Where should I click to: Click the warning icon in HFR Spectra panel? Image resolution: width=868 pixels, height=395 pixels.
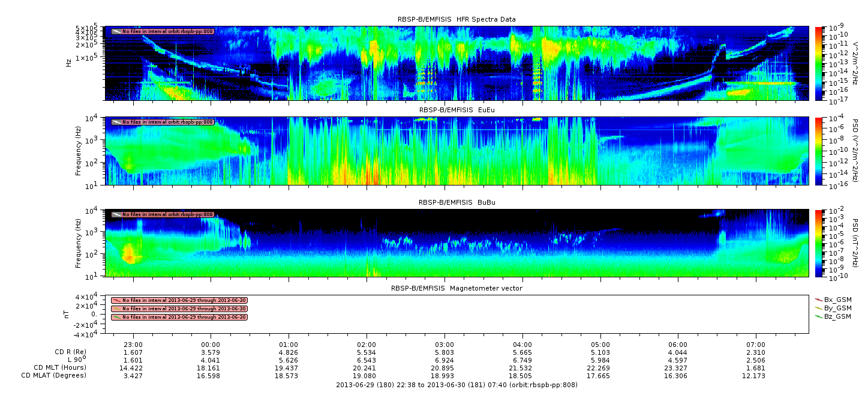(x=116, y=31)
